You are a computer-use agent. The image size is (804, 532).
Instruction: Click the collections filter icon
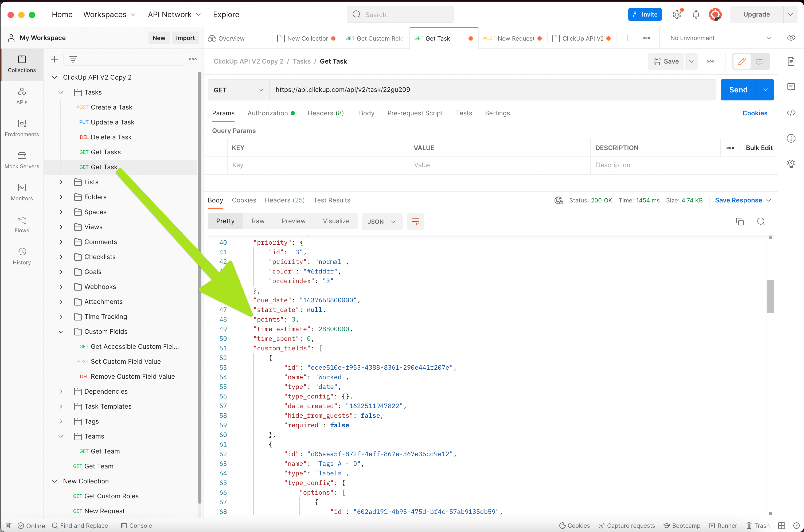[x=73, y=59]
